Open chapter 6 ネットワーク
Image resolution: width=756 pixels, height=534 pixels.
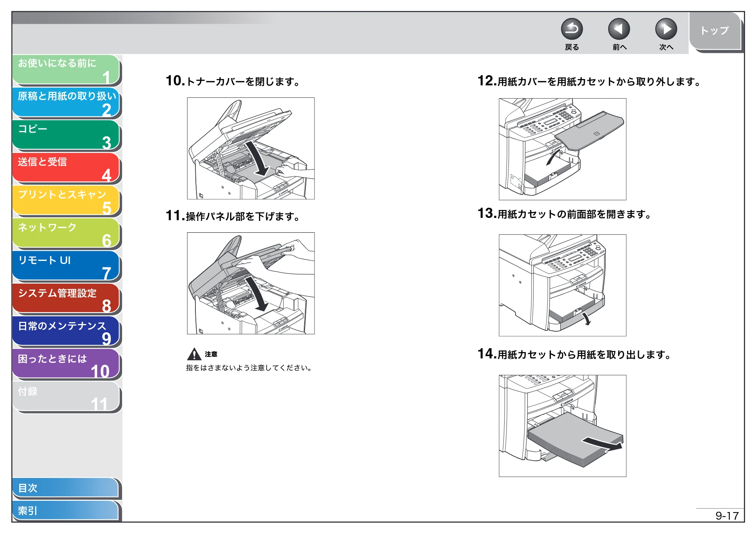[66, 233]
